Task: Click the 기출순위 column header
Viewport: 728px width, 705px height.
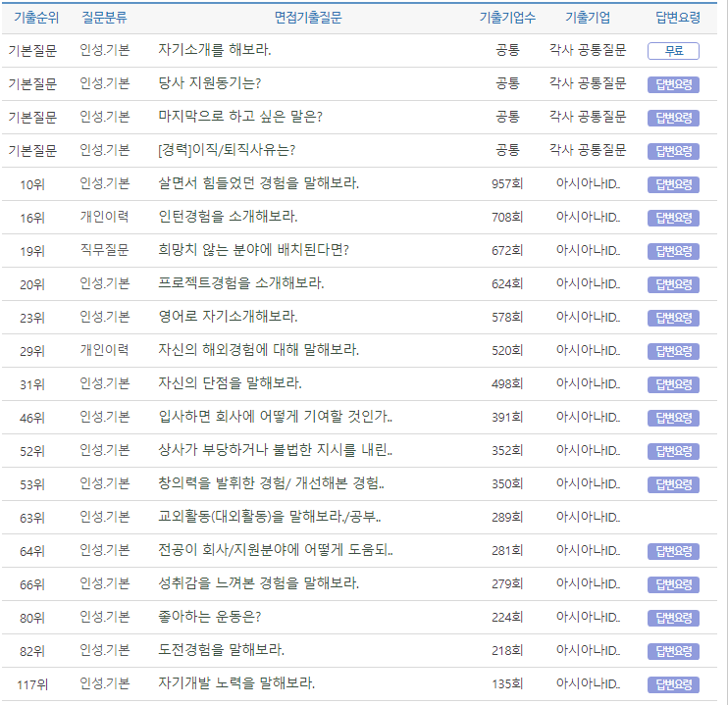Action: click(36, 18)
